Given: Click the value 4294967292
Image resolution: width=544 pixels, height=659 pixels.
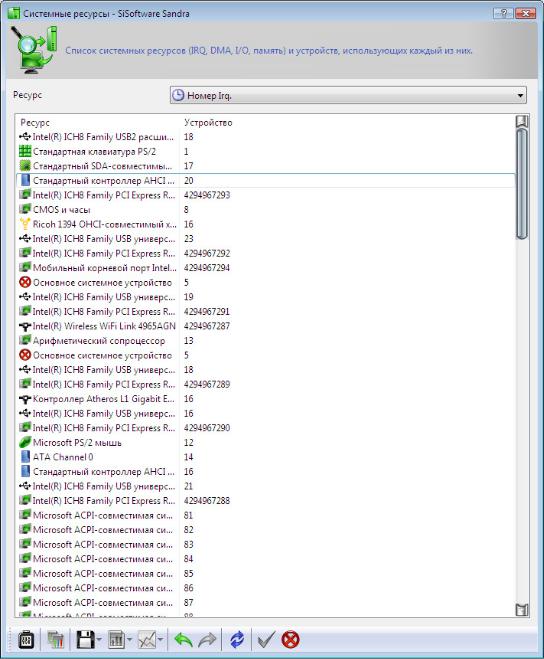Looking at the screenshot, I should [x=207, y=253].
